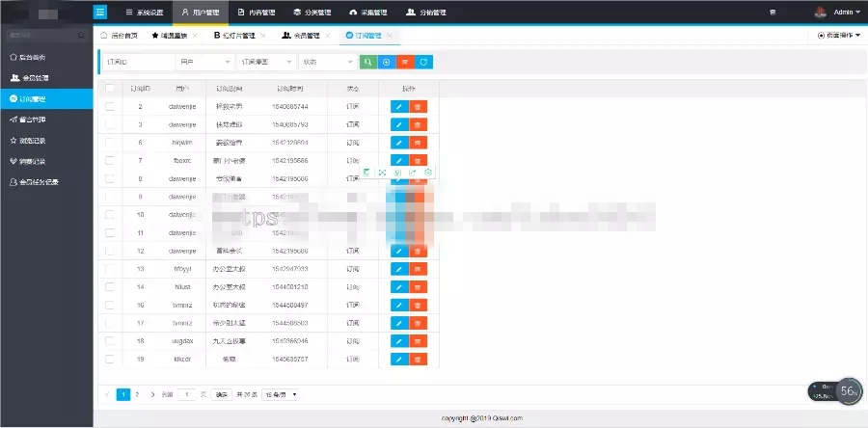
Task: Check the checkbox for row ID 18
Action: [110, 341]
